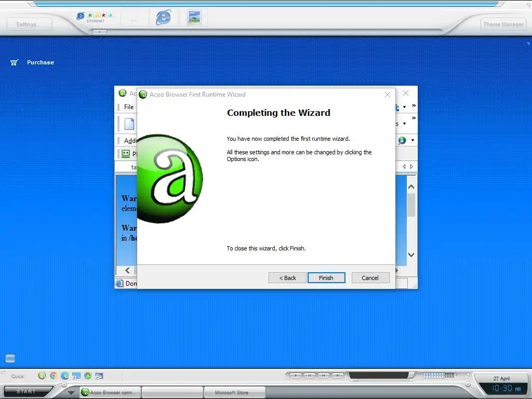Click the media player next track button
Image resolution: width=532 pixels, height=399 pixels.
(x=338, y=375)
